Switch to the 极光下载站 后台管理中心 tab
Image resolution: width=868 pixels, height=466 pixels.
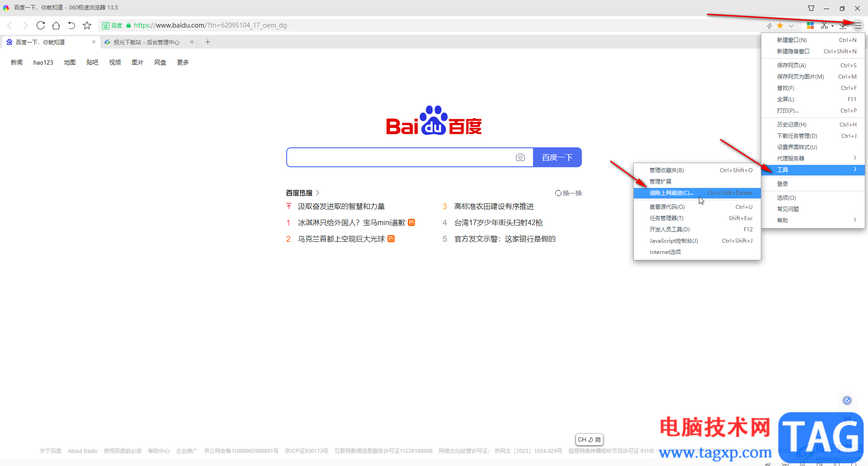click(147, 42)
